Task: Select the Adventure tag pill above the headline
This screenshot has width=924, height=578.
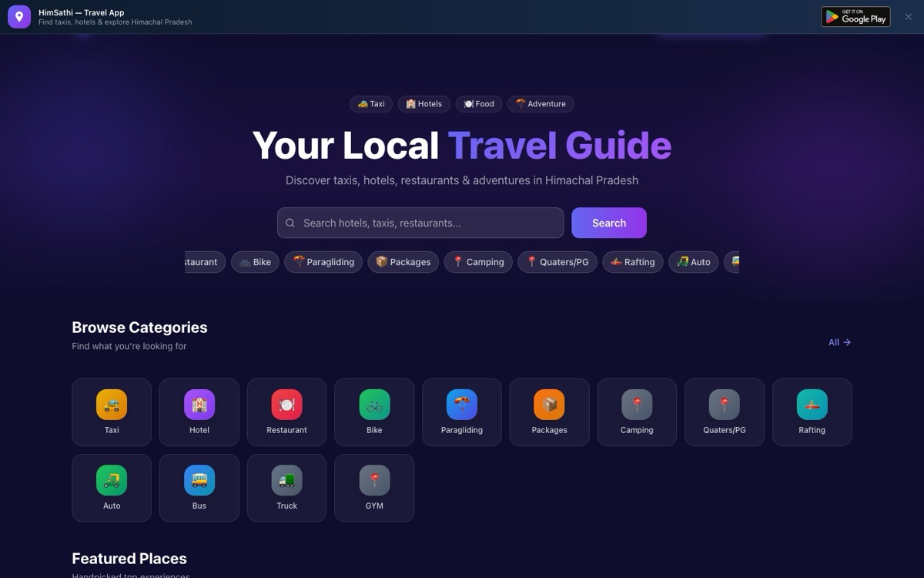Action: pos(541,104)
